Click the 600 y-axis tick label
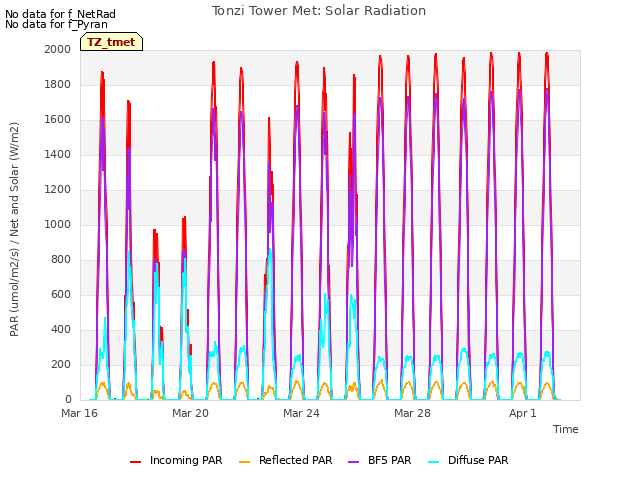The image size is (640, 480). (x=61, y=294)
